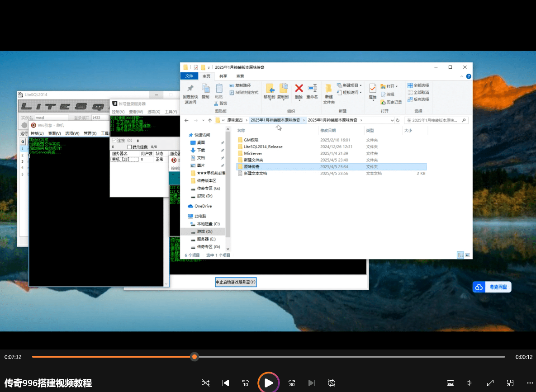Skip back 10 seconds
Viewport: 536px width, 392px height.
pyautogui.click(x=246, y=383)
